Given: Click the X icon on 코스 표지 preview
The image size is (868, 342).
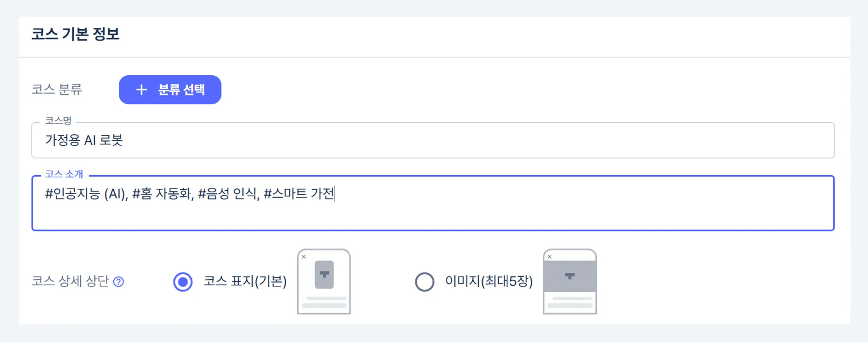Looking at the screenshot, I should pos(304,256).
